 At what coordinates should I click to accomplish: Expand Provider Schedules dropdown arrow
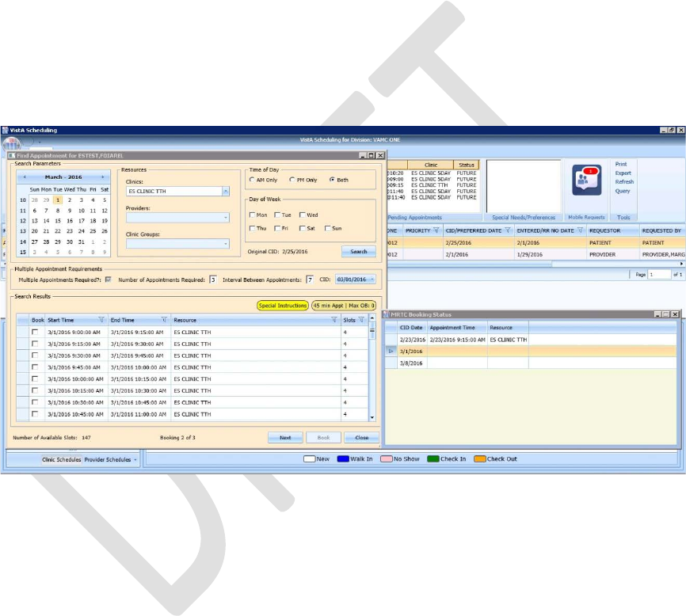click(x=135, y=459)
